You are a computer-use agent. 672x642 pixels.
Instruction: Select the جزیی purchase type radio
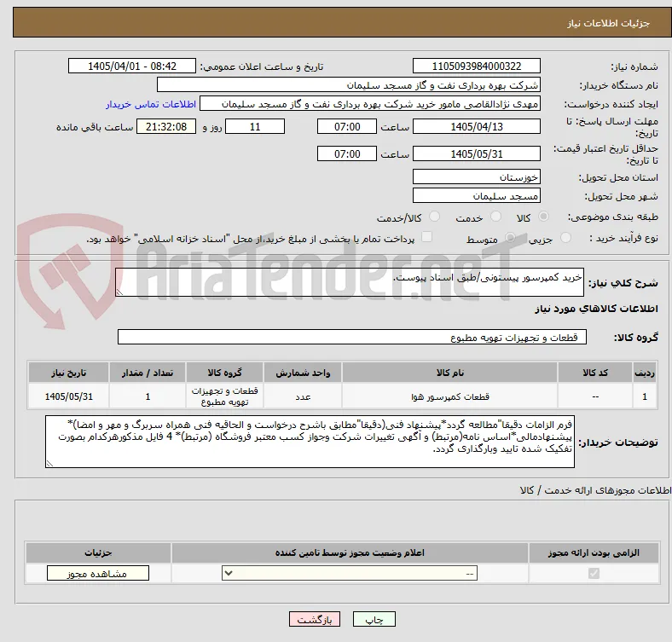pos(565,237)
